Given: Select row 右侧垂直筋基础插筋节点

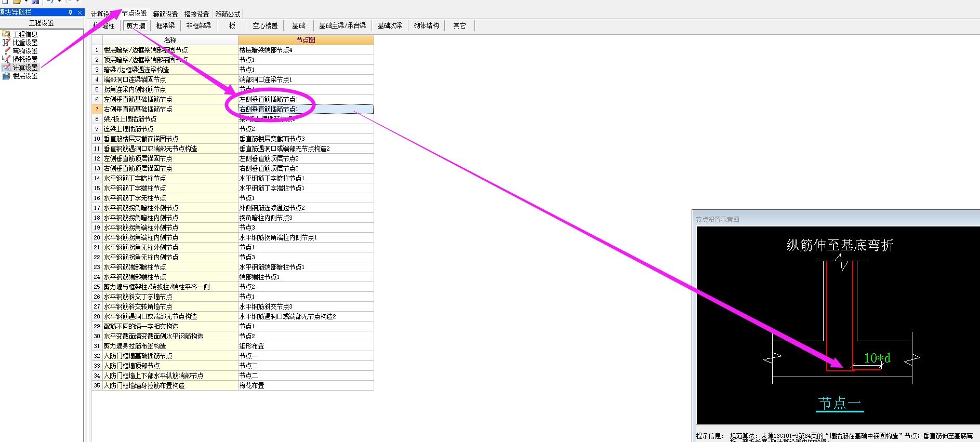Looking at the screenshot, I should (170, 109).
